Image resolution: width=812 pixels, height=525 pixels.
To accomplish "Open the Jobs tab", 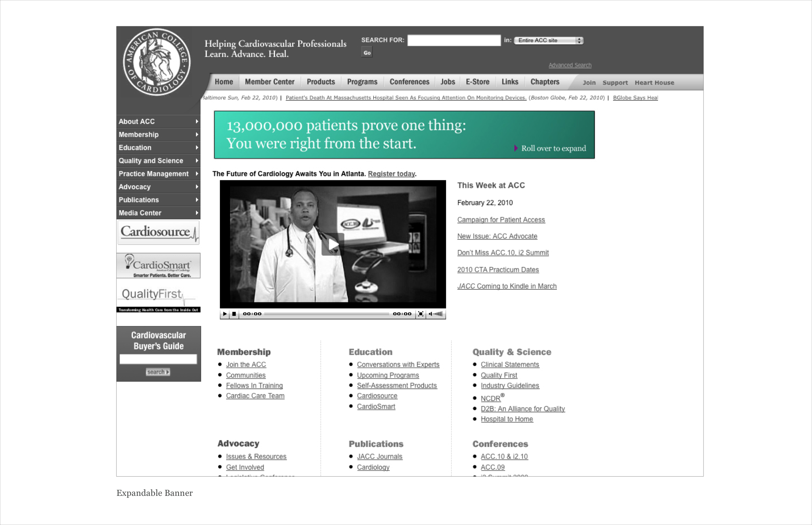I will pos(447,82).
